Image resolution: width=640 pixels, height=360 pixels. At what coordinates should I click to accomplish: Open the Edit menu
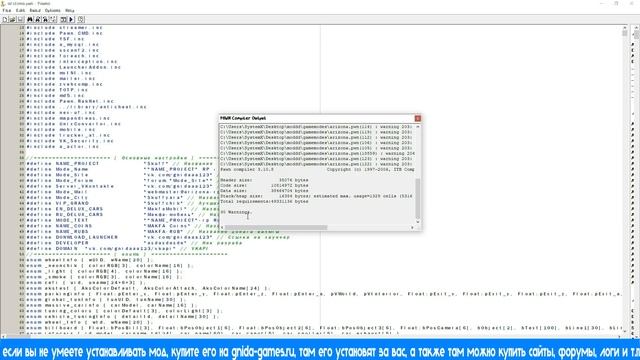[x=20, y=10]
